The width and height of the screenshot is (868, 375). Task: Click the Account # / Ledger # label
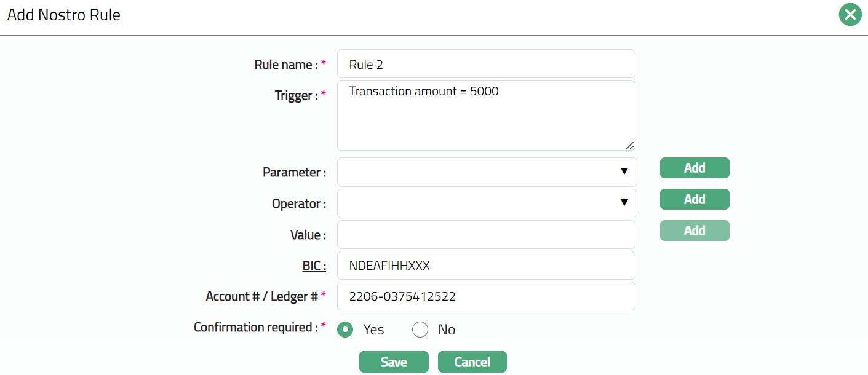261,296
